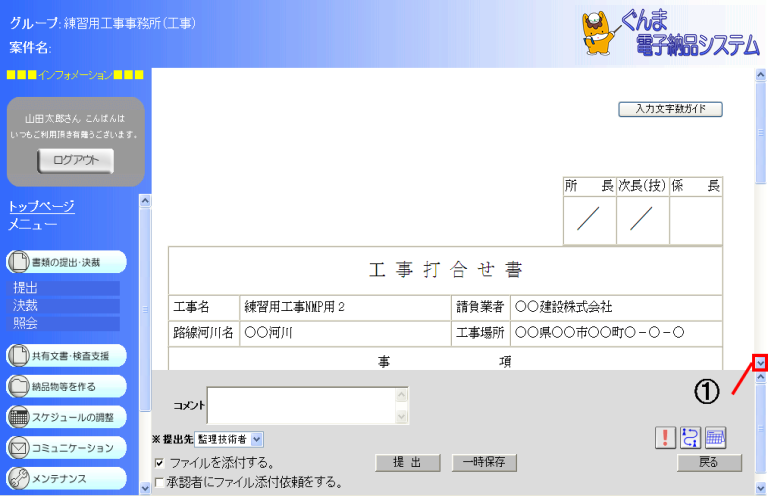Click ○○建設株式会社 contractor cell
Viewport: 768px width, 496px height.
(x=616, y=307)
